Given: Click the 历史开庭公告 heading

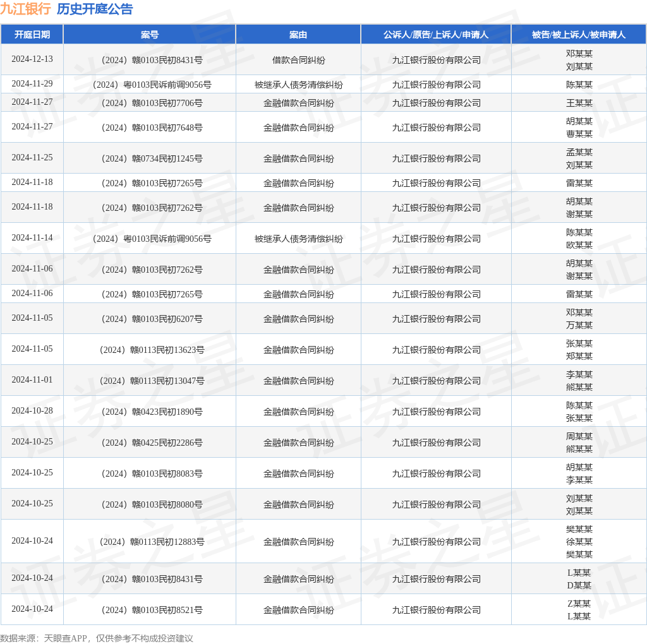Looking at the screenshot, I should 95,9.
